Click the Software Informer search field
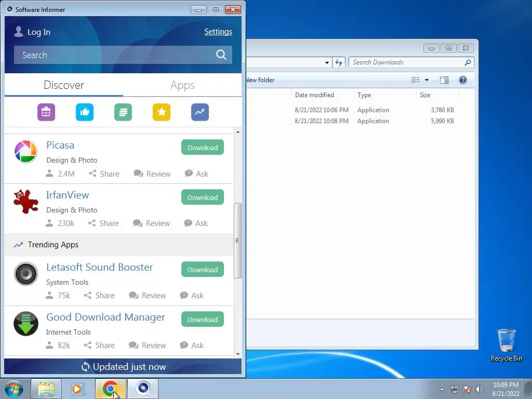This screenshot has height=399, width=532. pyautogui.click(x=123, y=55)
